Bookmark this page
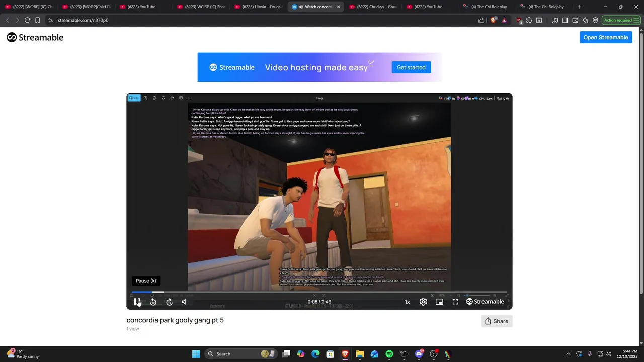 pyautogui.click(x=37, y=20)
